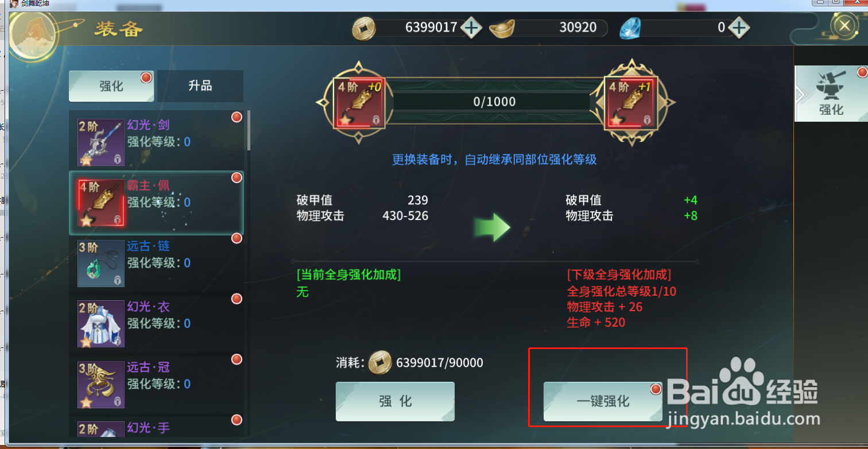Click the +0 current equipment preview
The height and width of the screenshot is (449, 868).
coord(358,102)
